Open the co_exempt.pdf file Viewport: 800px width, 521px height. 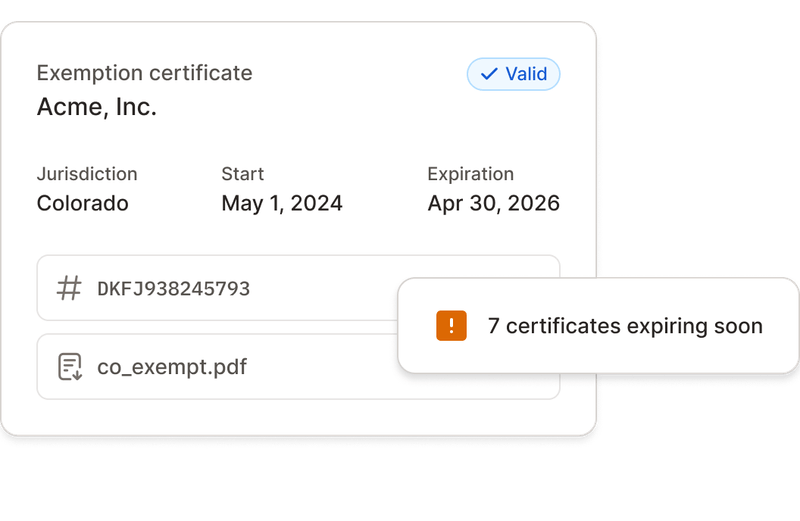(x=172, y=367)
